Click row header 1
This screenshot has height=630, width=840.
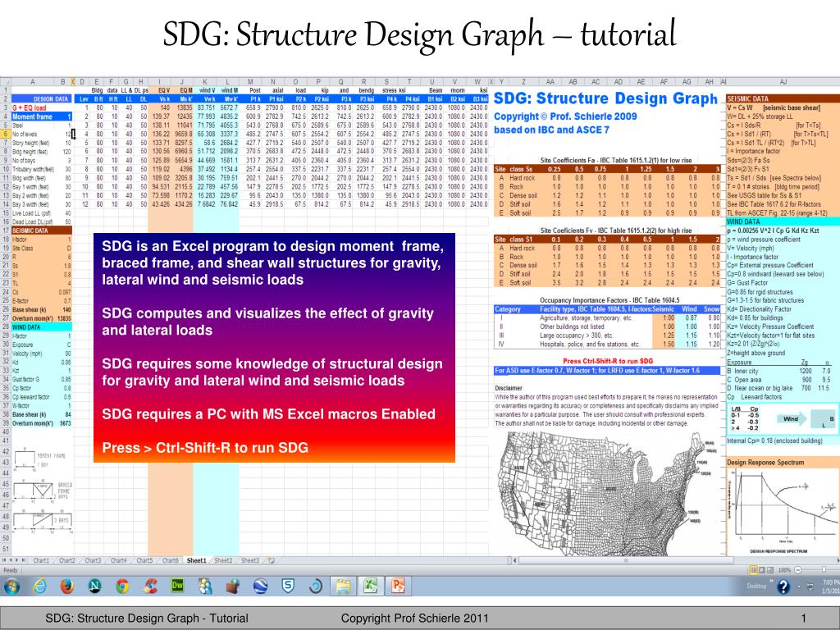6,90
